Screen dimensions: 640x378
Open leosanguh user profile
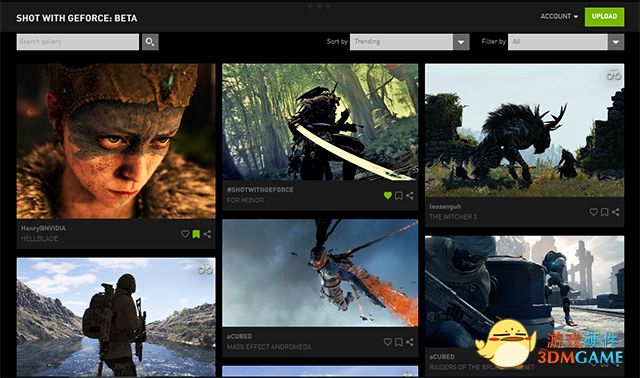tap(445, 207)
